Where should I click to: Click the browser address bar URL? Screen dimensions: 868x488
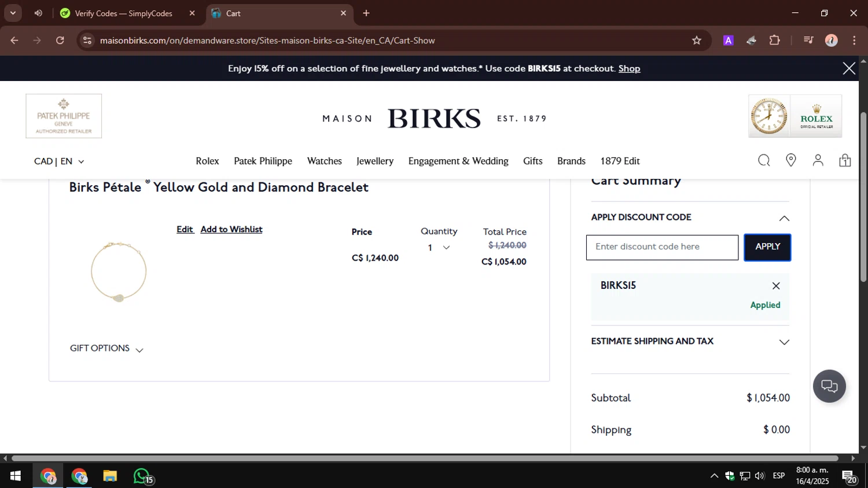(267, 41)
